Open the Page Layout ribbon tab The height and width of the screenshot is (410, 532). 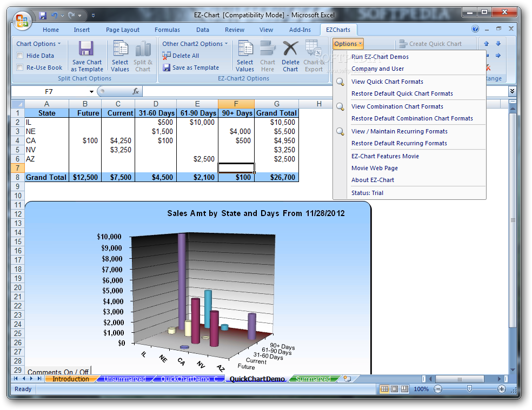coord(123,30)
